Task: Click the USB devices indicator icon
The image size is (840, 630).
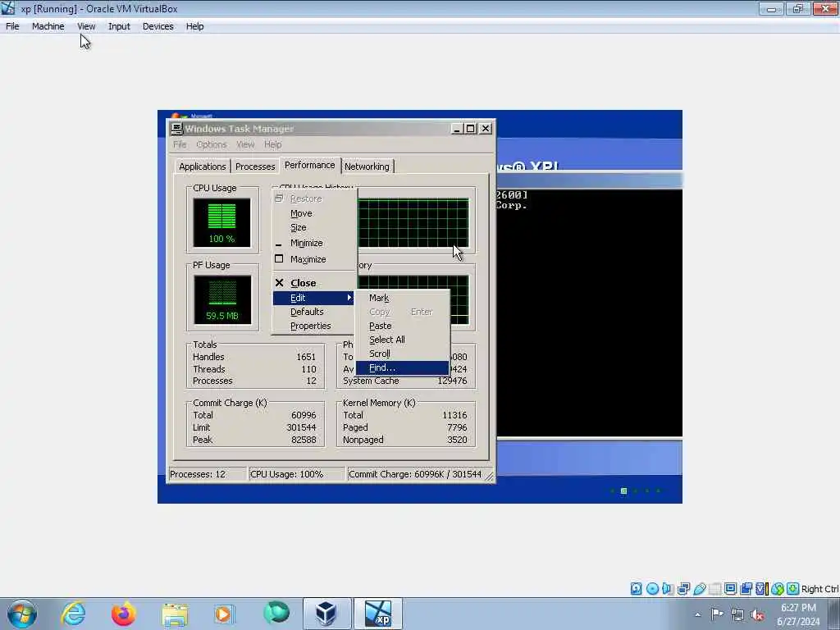Action: pyautogui.click(x=699, y=589)
